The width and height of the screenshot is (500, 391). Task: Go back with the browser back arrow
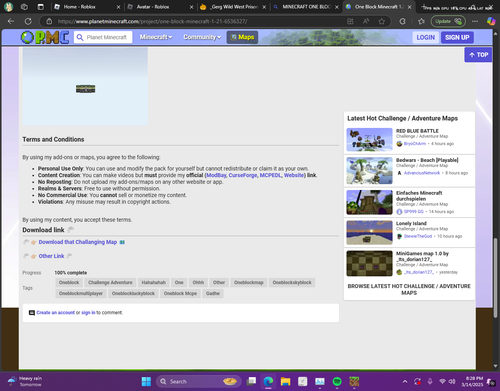(11, 21)
